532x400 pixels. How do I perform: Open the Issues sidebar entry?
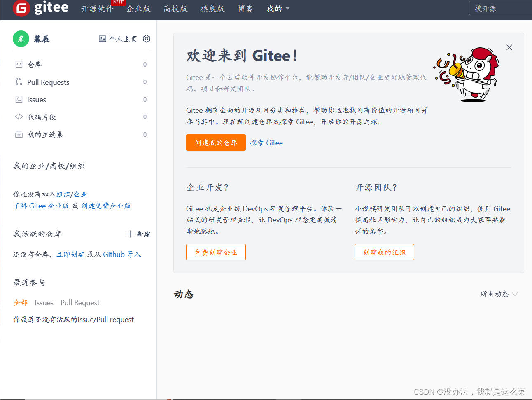(82, 99)
